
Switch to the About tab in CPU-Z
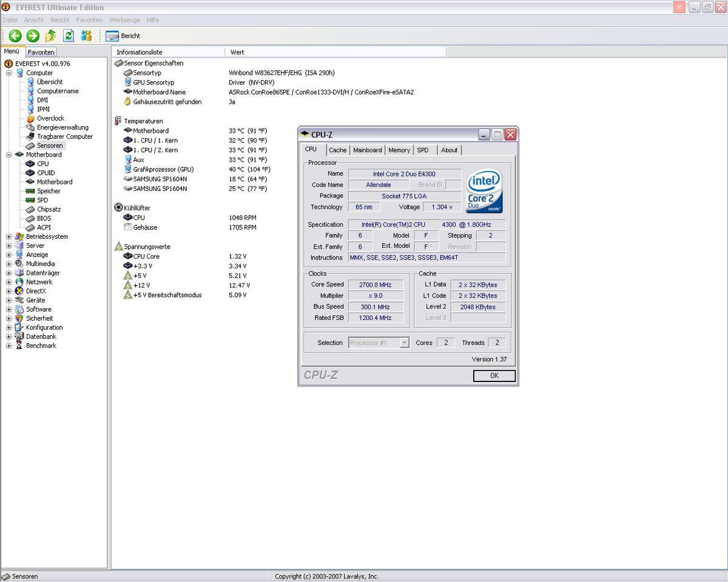click(450, 150)
